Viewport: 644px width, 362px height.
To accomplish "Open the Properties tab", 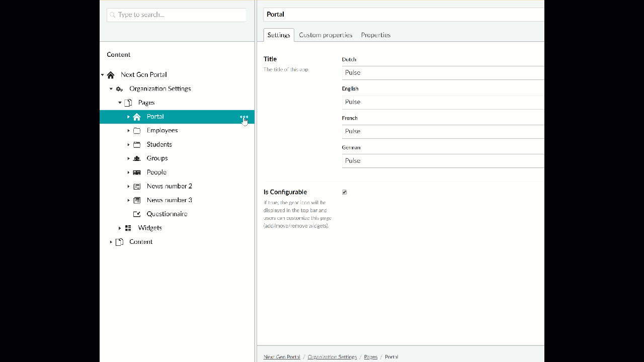I will tap(376, 35).
